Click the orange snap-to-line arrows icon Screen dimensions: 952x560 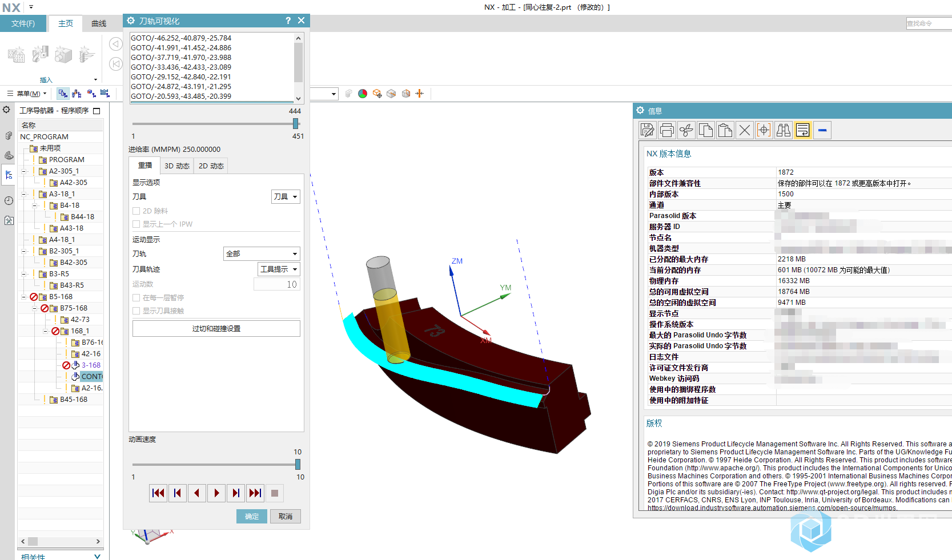[x=420, y=94]
